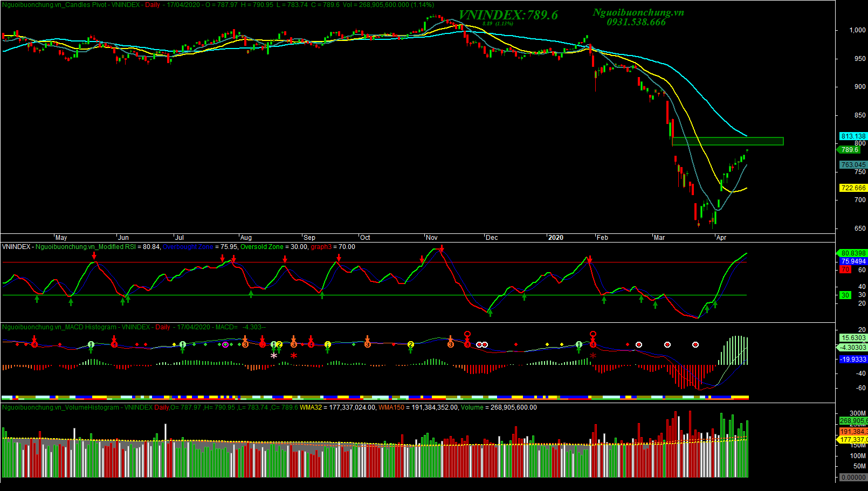868x491 pixels.
Task: Click the 700 price axis label
Action: [x=859, y=200]
